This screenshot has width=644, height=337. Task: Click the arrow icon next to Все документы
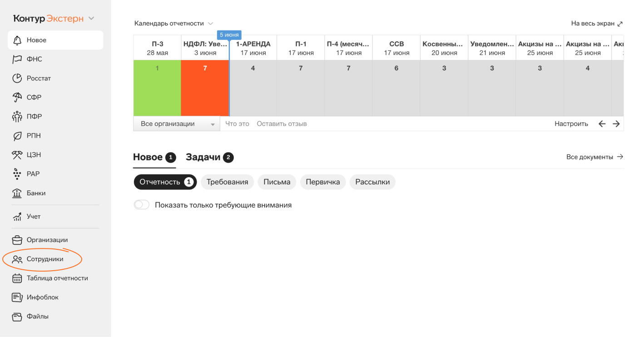pyautogui.click(x=620, y=157)
